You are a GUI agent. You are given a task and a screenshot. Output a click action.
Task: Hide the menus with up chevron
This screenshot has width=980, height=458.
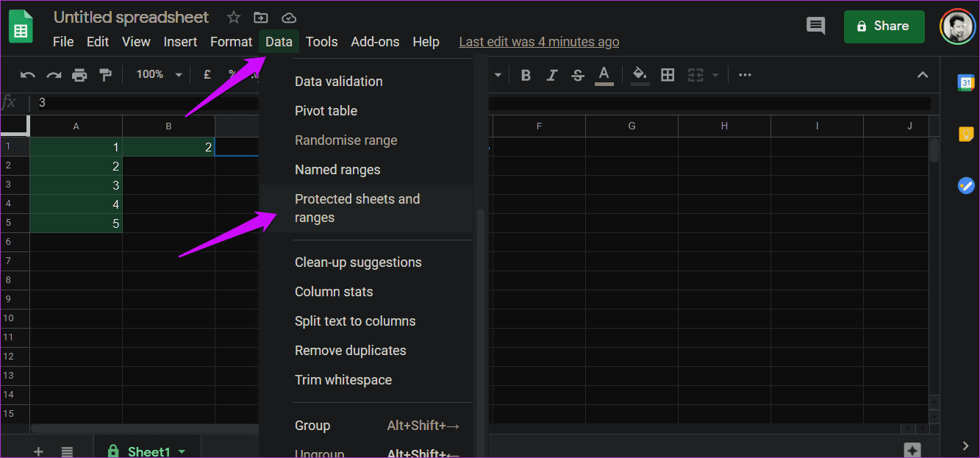pyautogui.click(x=923, y=74)
